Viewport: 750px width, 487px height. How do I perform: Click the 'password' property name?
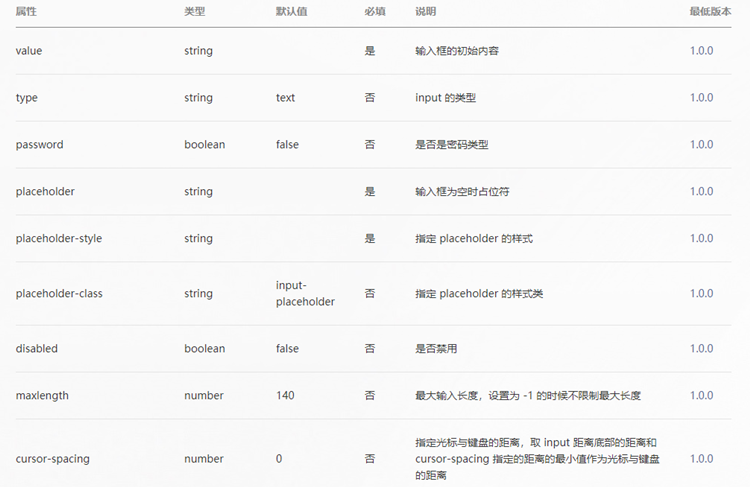(39, 144)
